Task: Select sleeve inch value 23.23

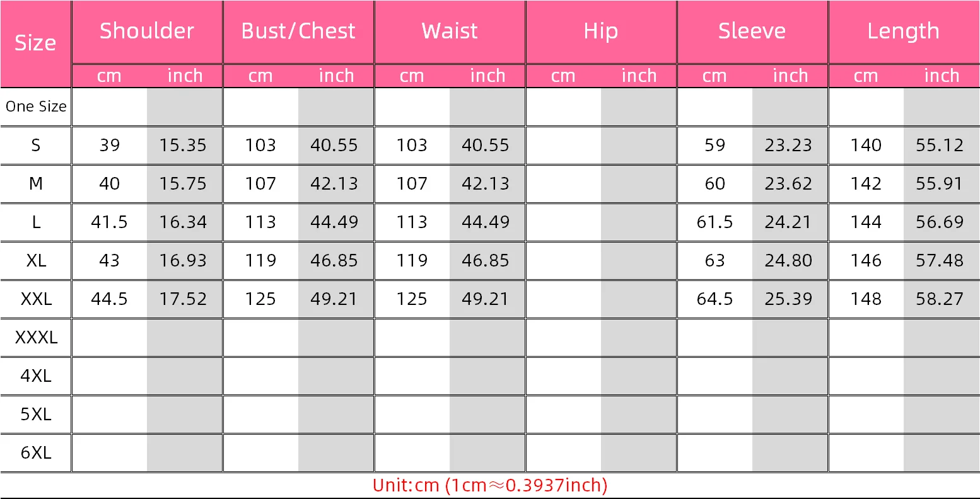Action: 789,145
